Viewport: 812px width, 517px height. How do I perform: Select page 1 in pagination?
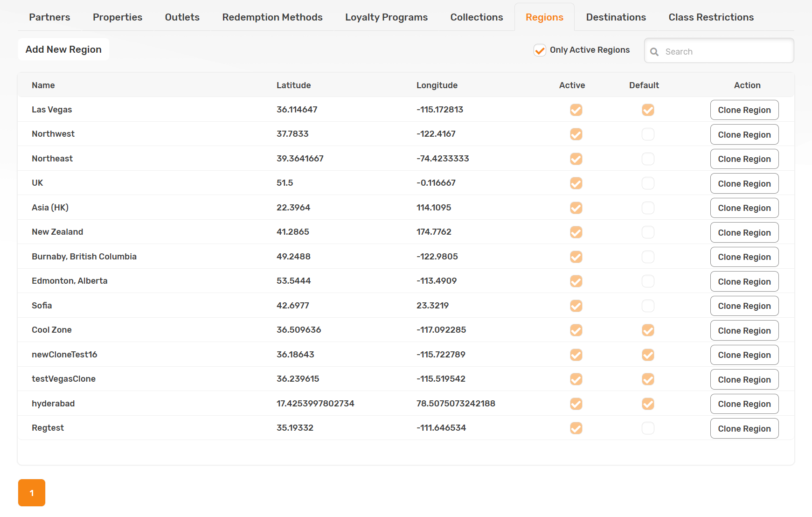32,493
